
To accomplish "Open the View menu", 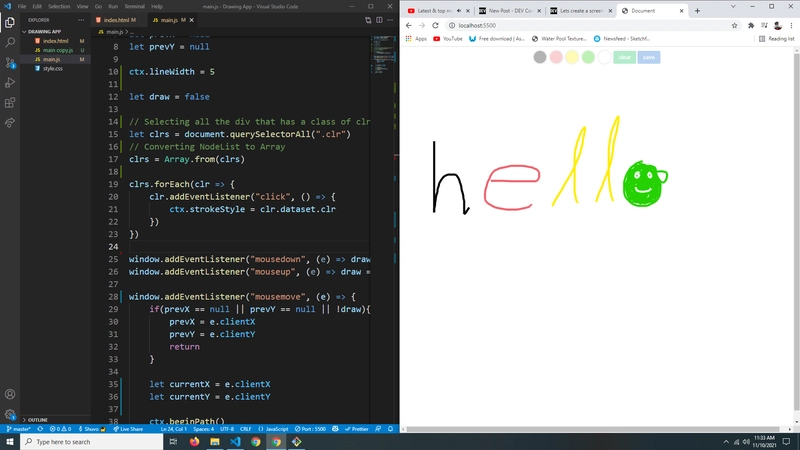I will coord(83,7).
